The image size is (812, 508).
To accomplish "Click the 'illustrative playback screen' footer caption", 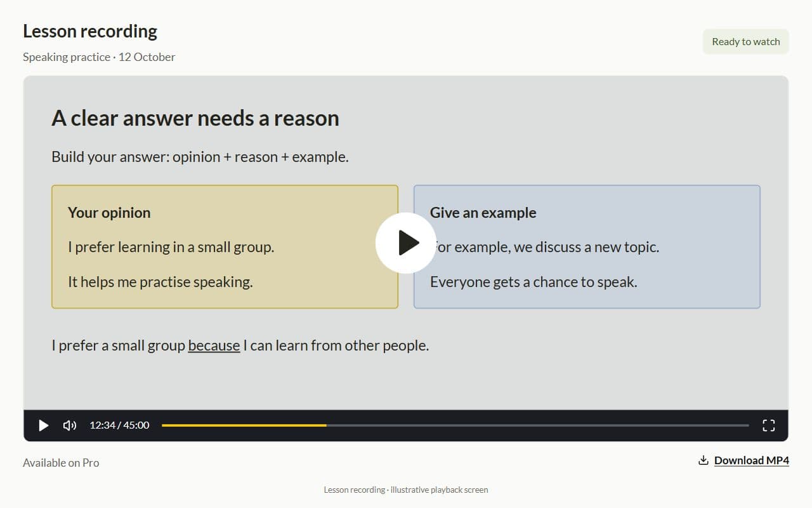I will click(406, 490).
